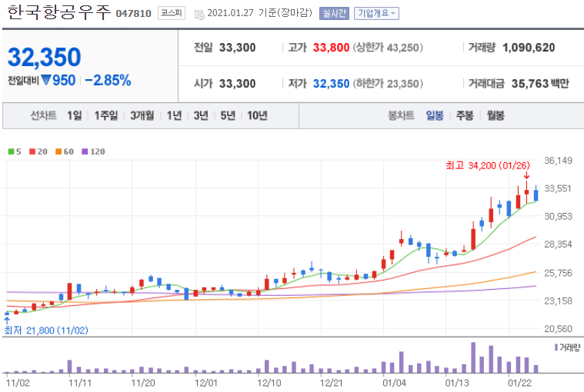
Task: Click the purple 거래량 legend marker
Action: point(556,347)
